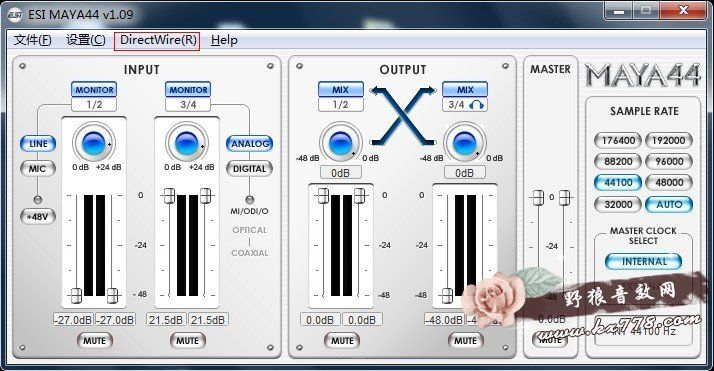Select LINE input source

(x=38, y=144)
